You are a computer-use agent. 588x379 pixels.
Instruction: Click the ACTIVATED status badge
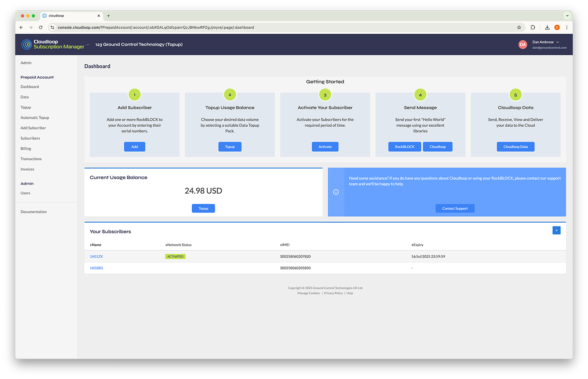[175, 256]
